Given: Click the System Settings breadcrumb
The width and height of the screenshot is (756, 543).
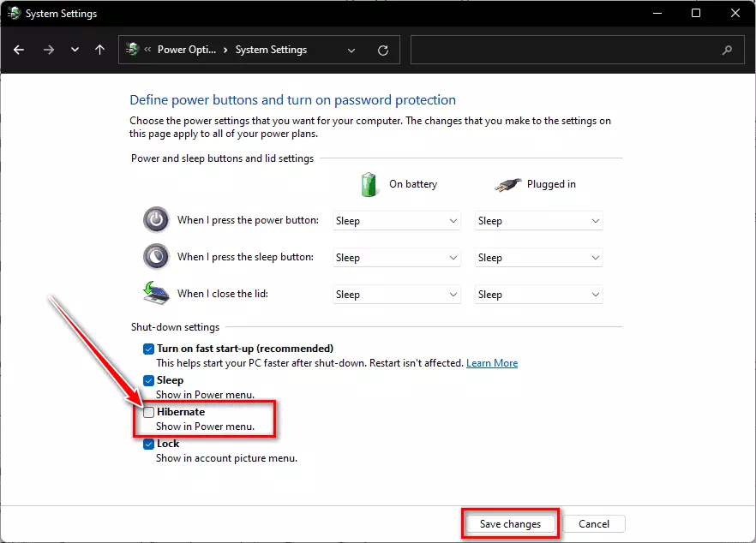Looking at the screenshot, I should pyautogui.click(x=271, y=50).
